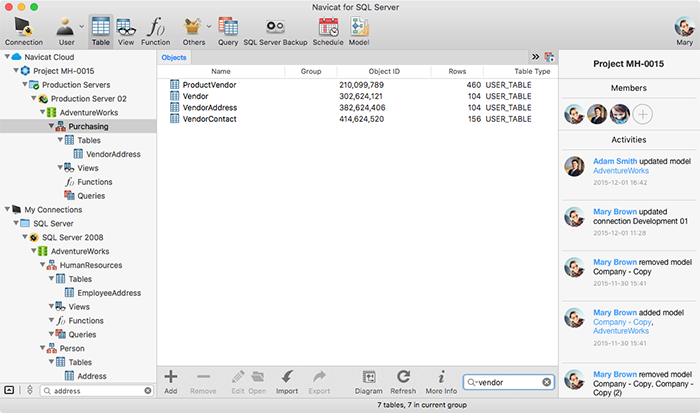Sort by the Name column header
700x413 pixels.
click(x=221, y=71)
